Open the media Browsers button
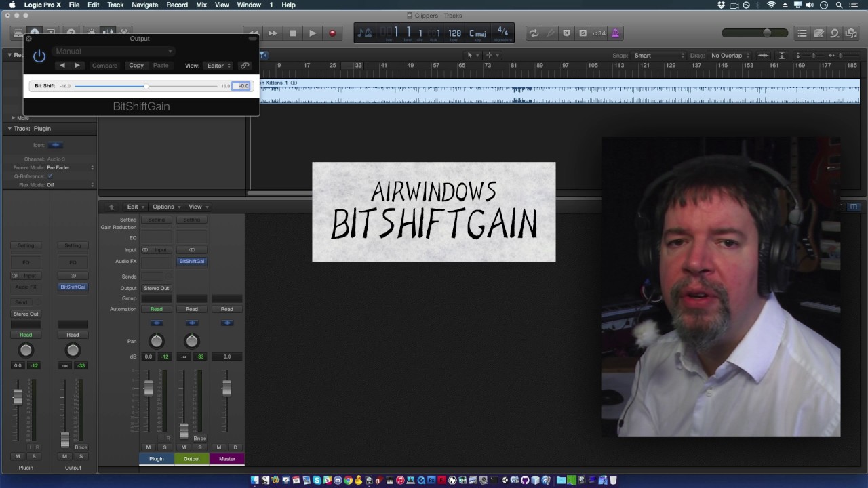 (851, 33)
